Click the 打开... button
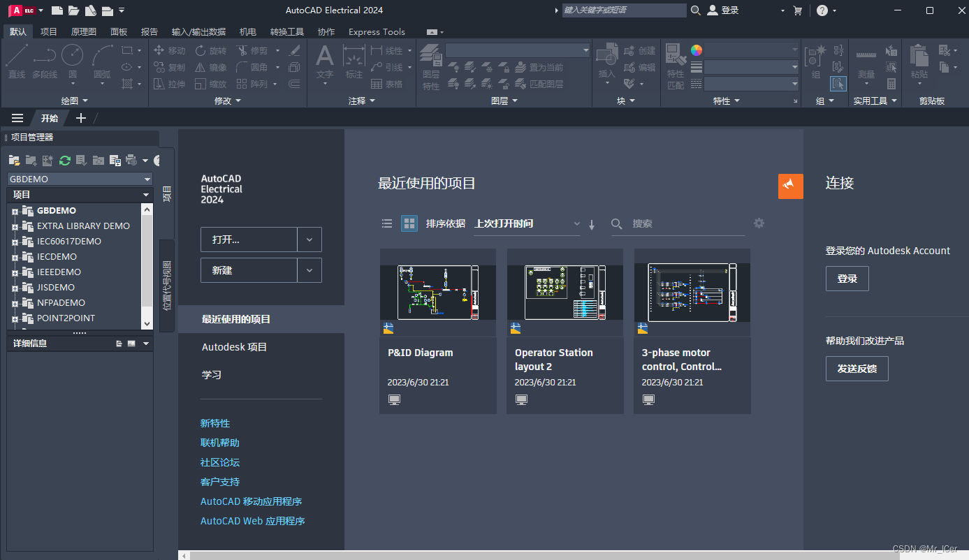This screenshot has width=969, height=560. (249, 240)
